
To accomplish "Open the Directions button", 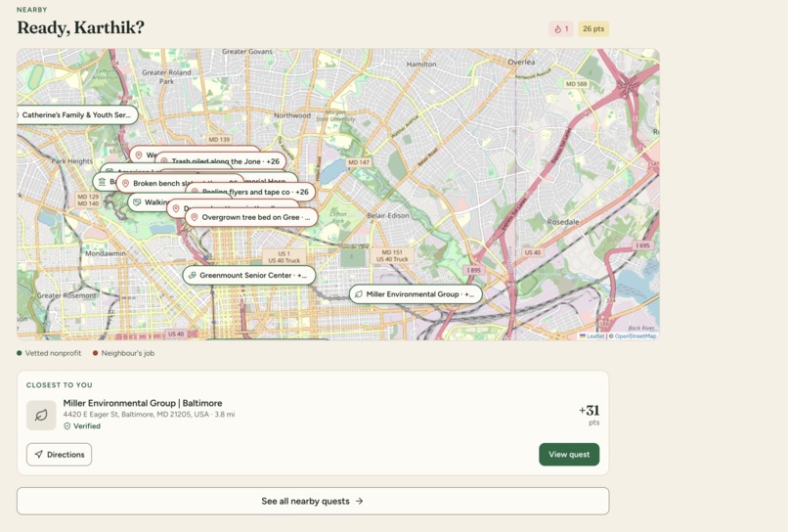I will click(x=60, y=455).
